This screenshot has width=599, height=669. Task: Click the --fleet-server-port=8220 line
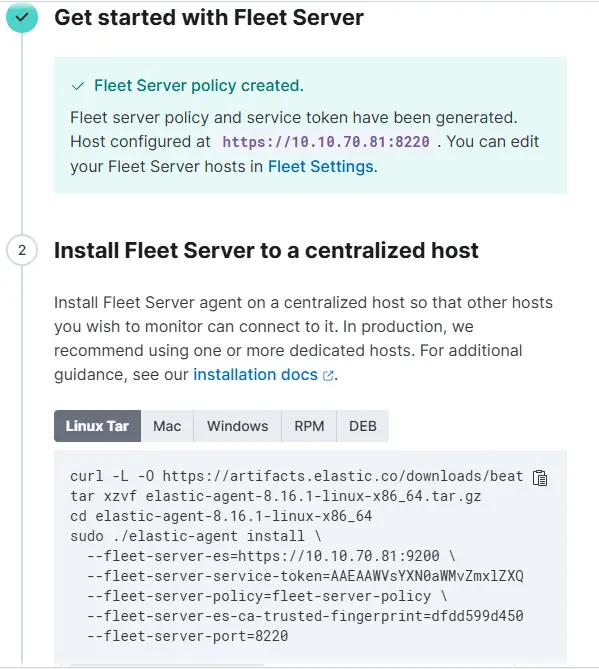(x=188, y=636)
